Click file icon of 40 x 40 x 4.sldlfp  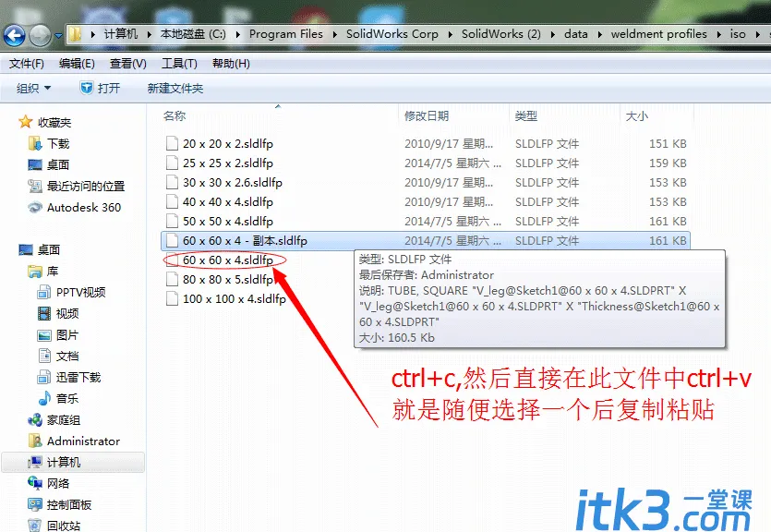(172, 201)
